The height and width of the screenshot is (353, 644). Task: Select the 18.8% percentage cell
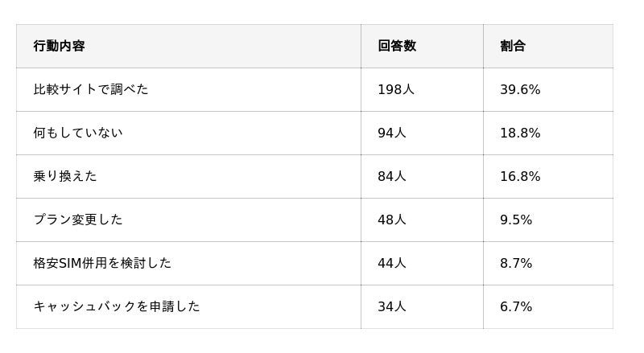(520, 133)
